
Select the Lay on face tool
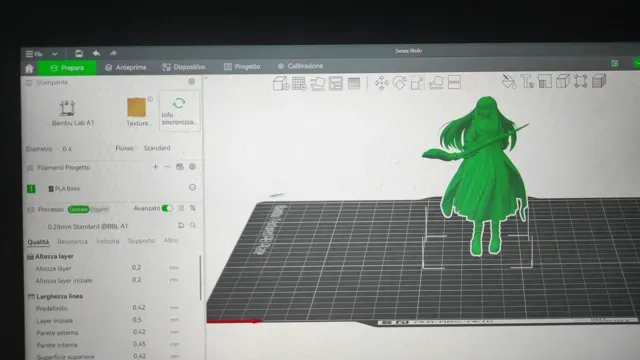click(436, 82)
